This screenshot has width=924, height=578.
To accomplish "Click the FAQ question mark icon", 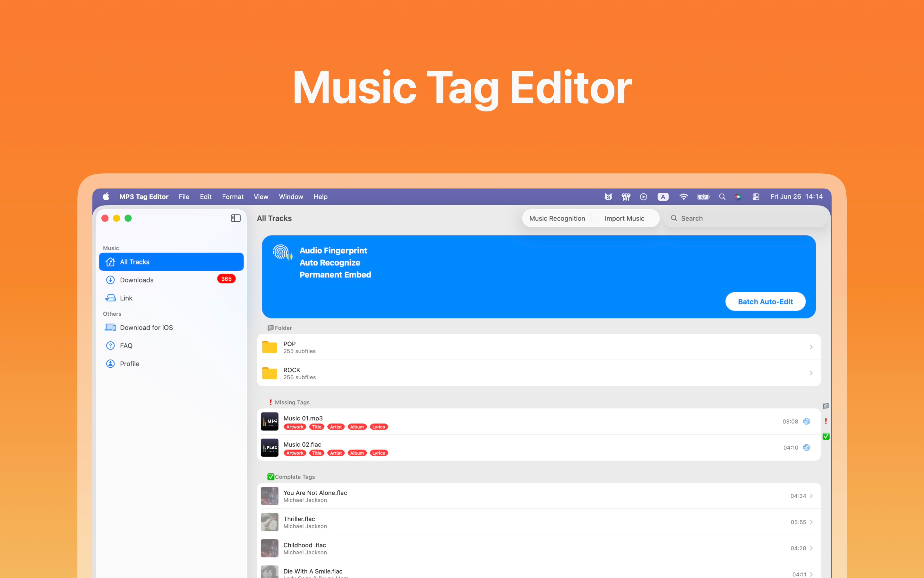I will (110, 346).
